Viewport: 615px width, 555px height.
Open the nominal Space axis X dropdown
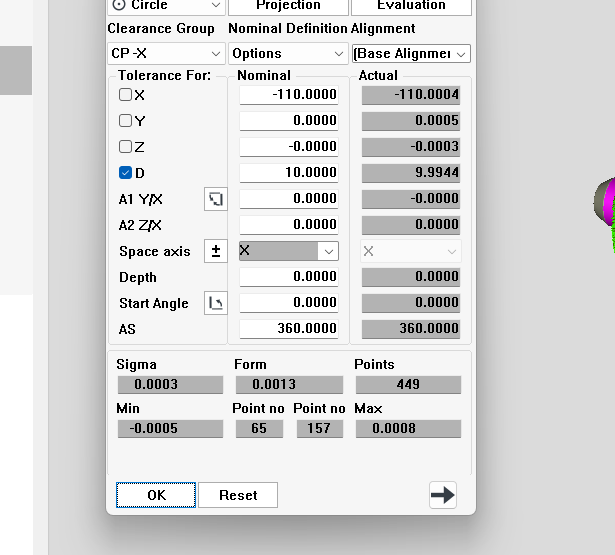click(x=288, y=251)
